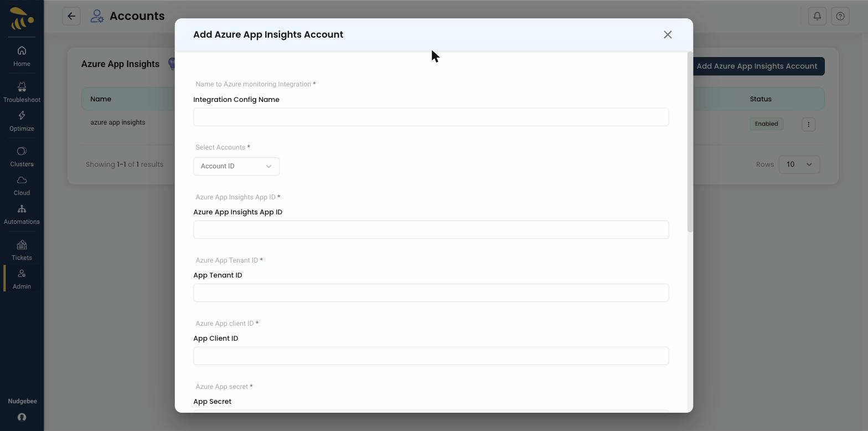Image resolution: width=868 pixels, height=431 pixels.
Task: Open the Home sidebar section
Action: coord(22,56)
